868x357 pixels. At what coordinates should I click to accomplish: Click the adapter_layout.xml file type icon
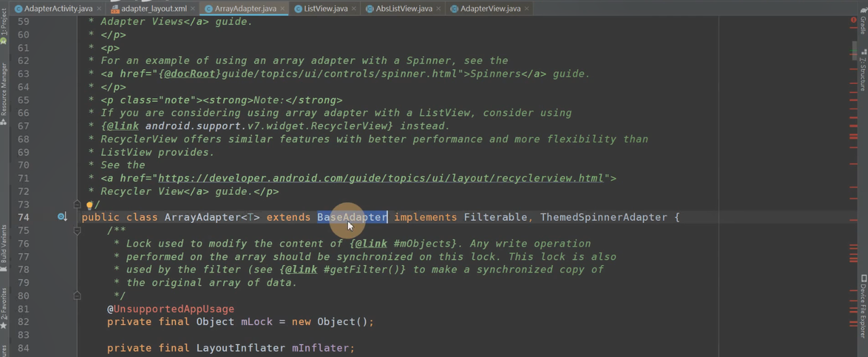click(114, 9)
